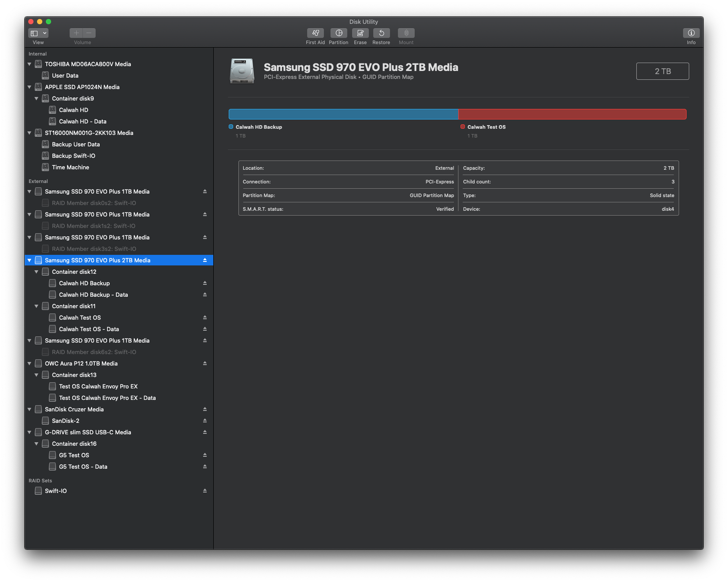Viewport: 728px width, 582px height.
Task: Click the Verified S.M.A.R.T. status value
Action: pos(445,209)
